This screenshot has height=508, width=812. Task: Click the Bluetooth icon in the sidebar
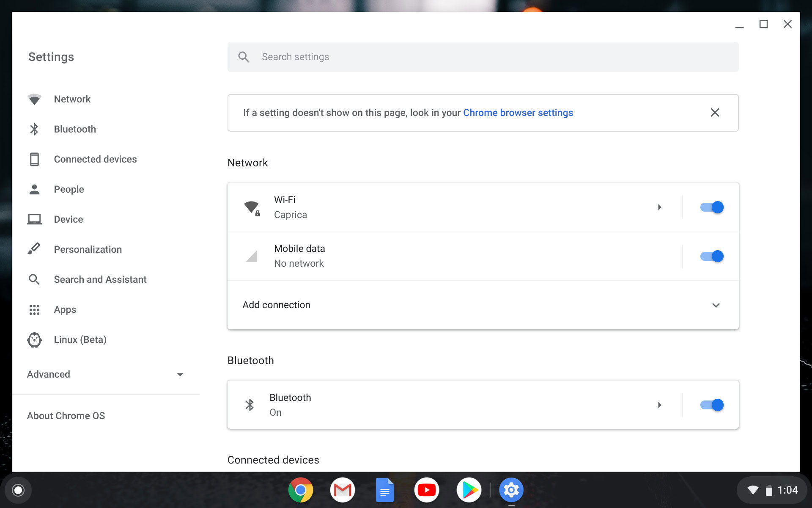coord(34,129)
